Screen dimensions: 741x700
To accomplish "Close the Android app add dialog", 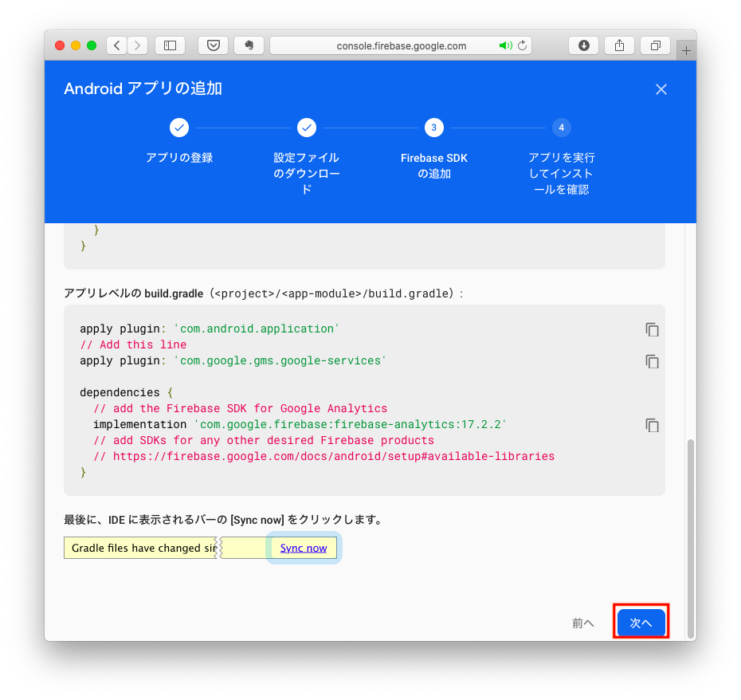I will 661,89.
